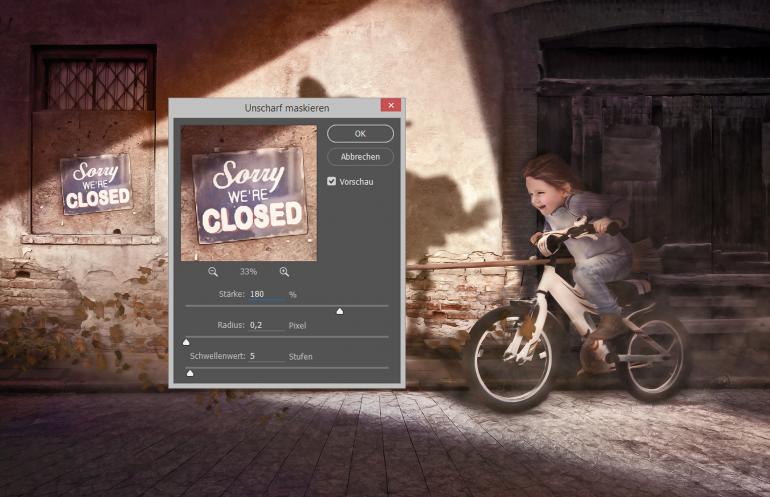This screenshot has width=770, height=497.
Task: Confirm the filter with OK
Action: pyautogui.click(x=360, y=134)
